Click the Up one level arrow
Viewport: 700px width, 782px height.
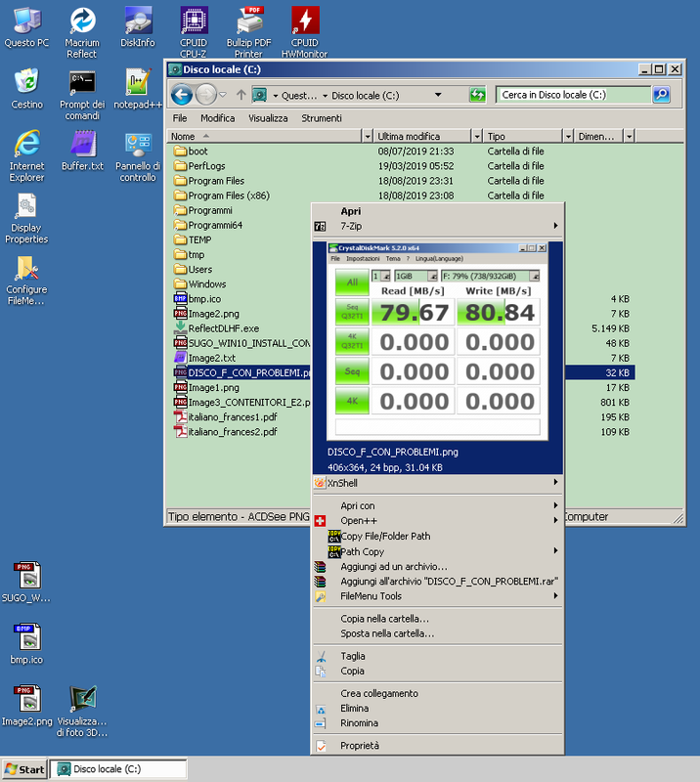(x=241, y=94)
